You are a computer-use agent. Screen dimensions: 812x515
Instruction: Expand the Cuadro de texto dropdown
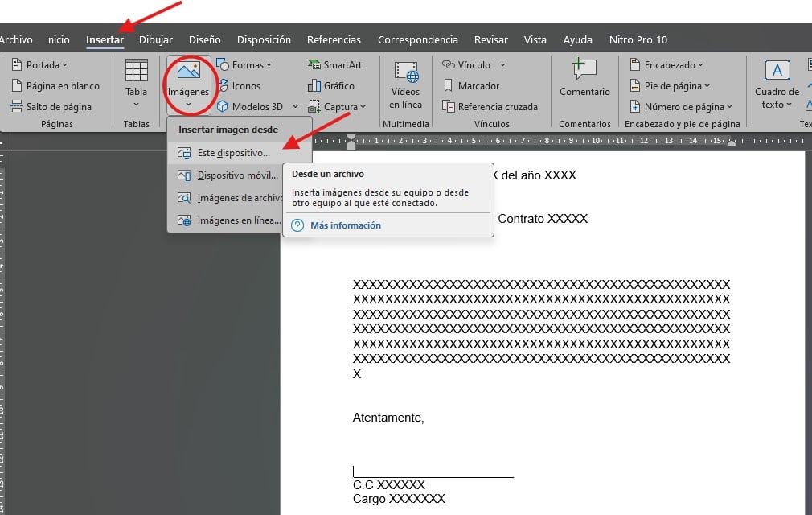(x=789, y=105)
